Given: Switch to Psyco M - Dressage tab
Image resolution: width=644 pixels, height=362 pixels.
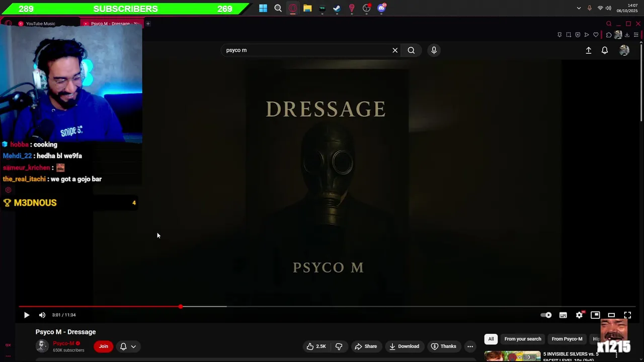Looking at the screenshot, I should (113, 24).
